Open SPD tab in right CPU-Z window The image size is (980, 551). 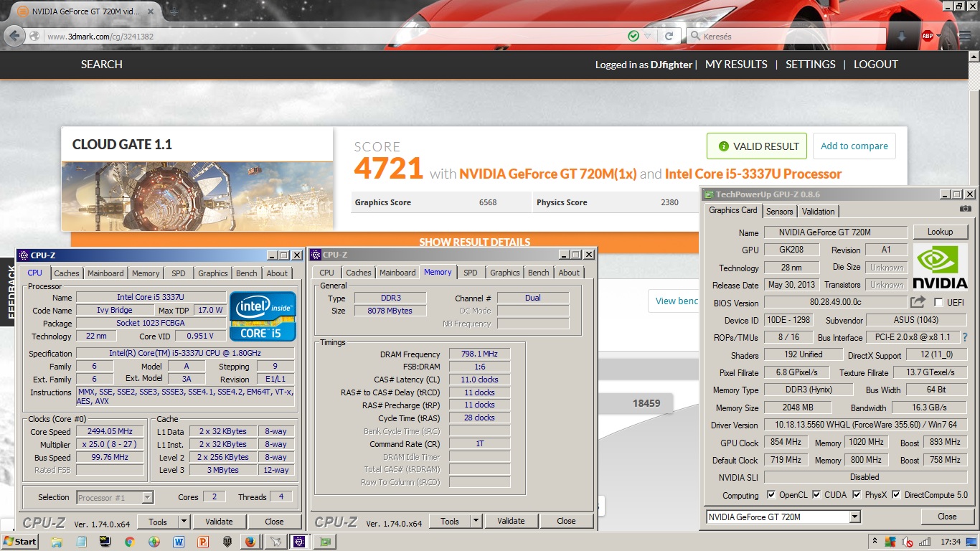coord(471,273)
